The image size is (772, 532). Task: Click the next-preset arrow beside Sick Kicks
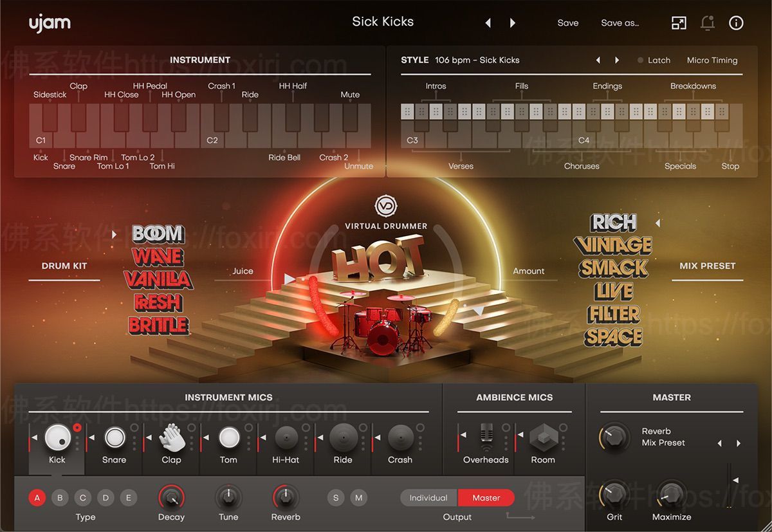(x=513, y=23)
